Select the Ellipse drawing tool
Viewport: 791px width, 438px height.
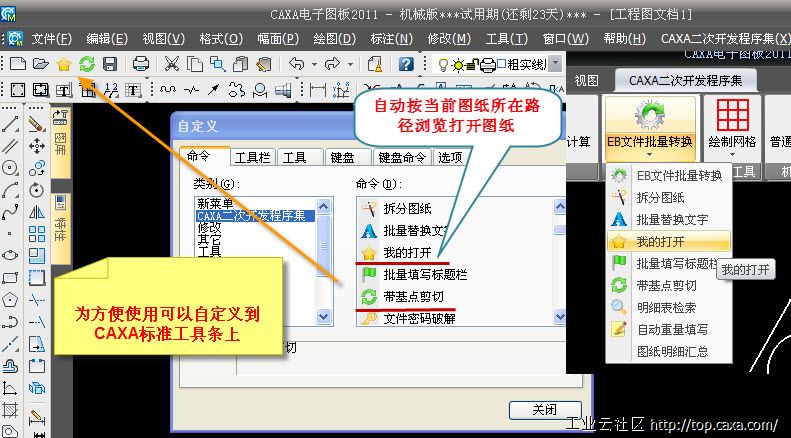click(10, 255)
